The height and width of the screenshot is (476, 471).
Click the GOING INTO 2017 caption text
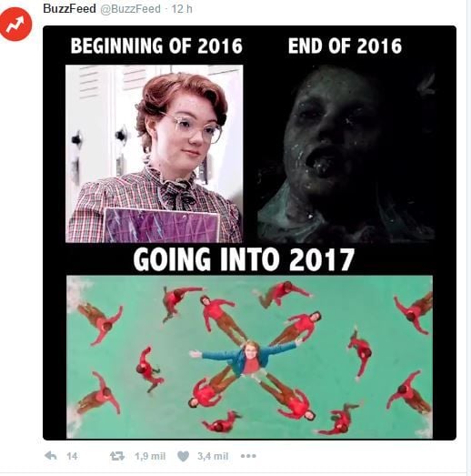[244, 259]
